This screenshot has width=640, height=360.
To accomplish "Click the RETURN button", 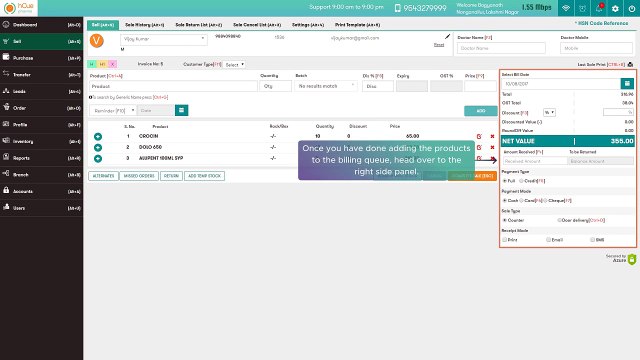I will 171,176.
